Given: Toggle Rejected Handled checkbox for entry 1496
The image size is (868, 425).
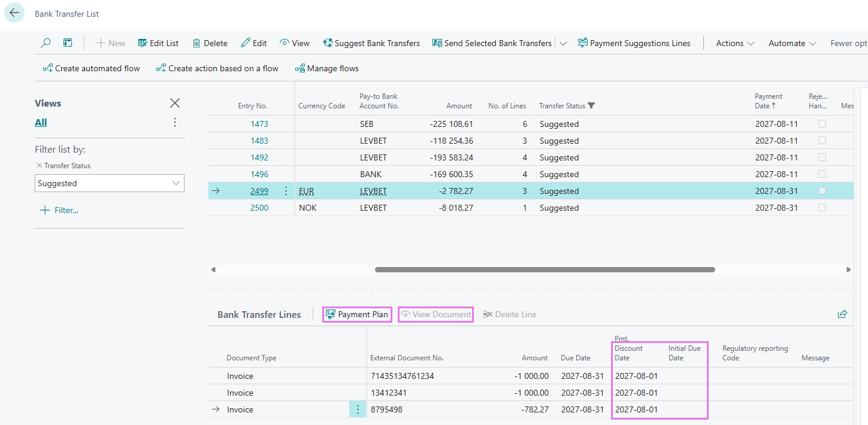Looking at the screenshot, I should pyautogui.click(x=822, y=174).
